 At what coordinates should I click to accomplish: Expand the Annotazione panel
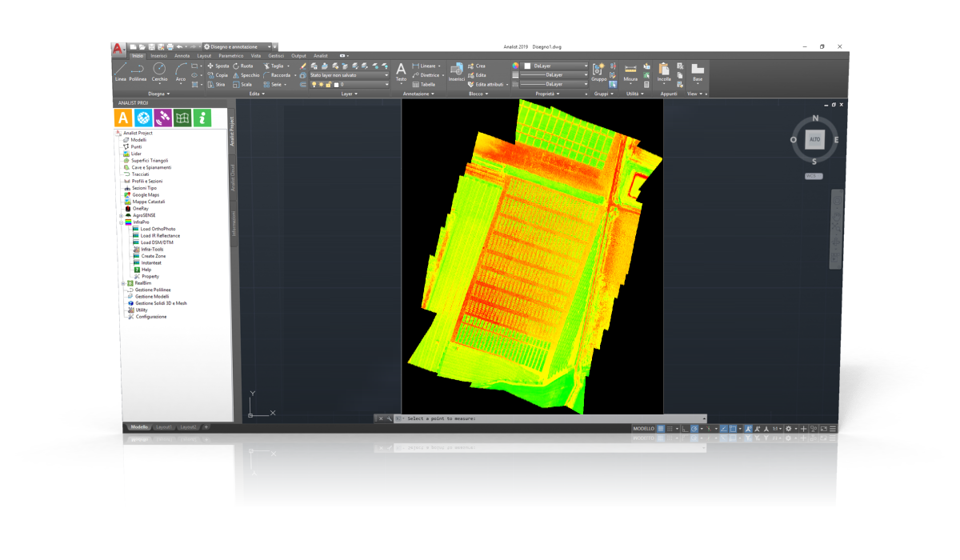point(418,94)
